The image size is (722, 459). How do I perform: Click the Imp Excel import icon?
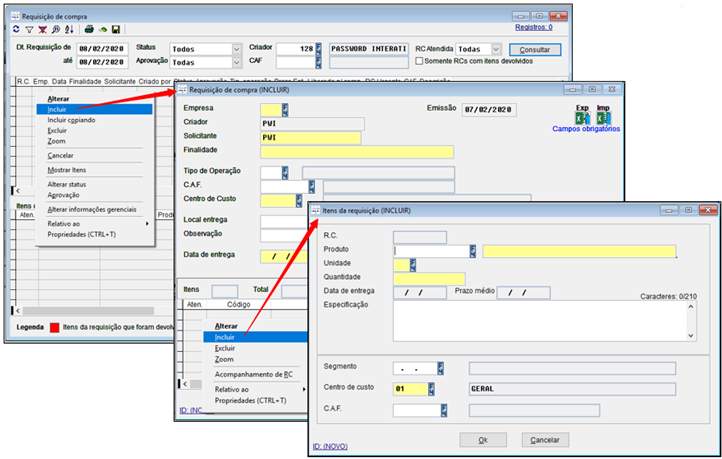coord(604,116)
